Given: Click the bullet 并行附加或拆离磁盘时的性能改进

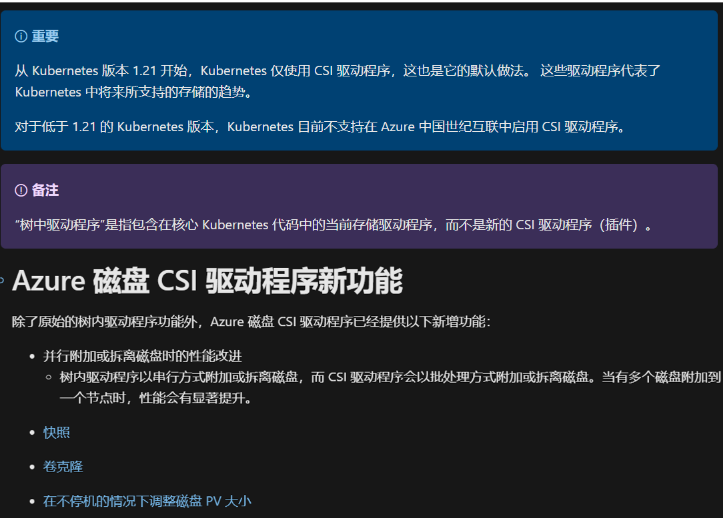Looking at the screenshot, I should [x=142, y=356].
